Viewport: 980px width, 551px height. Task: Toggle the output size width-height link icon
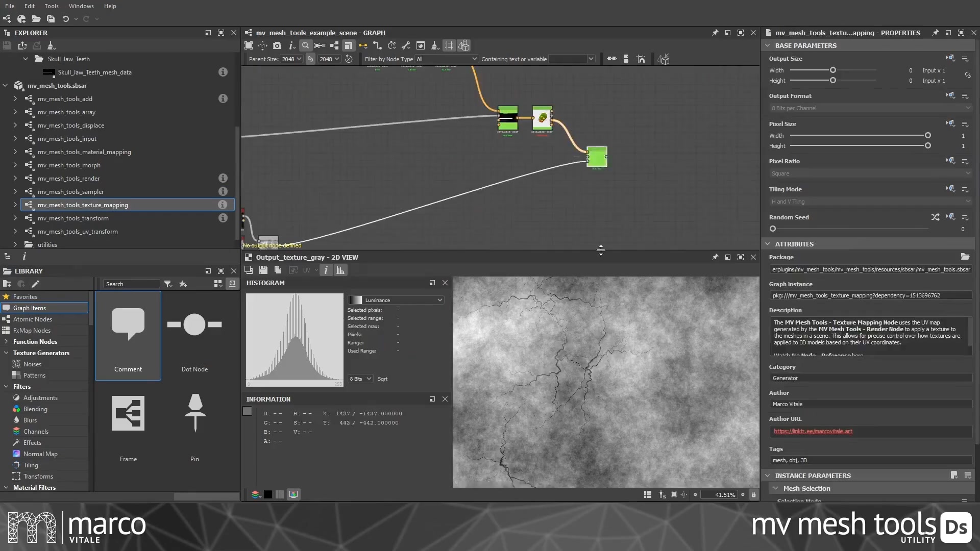pyautogui.click(x=967, y=76)
